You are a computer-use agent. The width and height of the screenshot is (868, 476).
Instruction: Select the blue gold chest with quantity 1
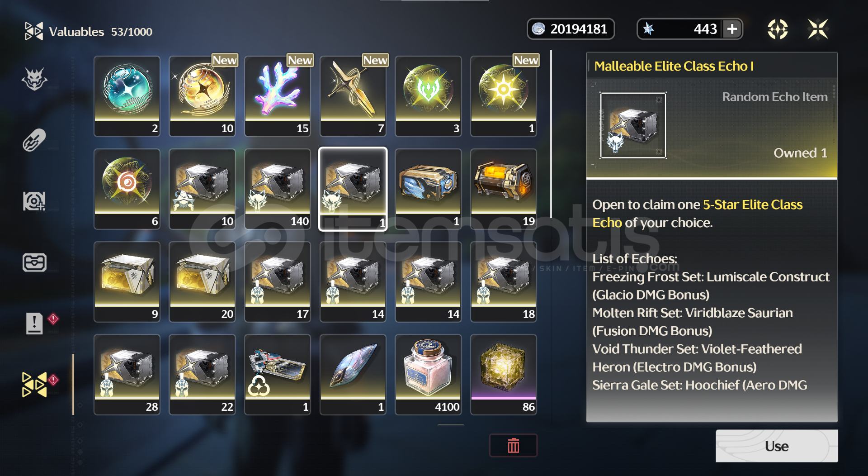pos(428,189)
